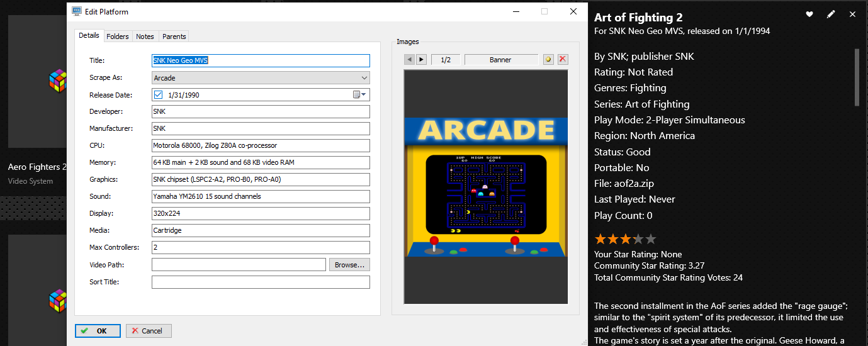Viewport: 868px width, 346px height.
Task: Focus the Manufacturer field
Action: [261, 128]
